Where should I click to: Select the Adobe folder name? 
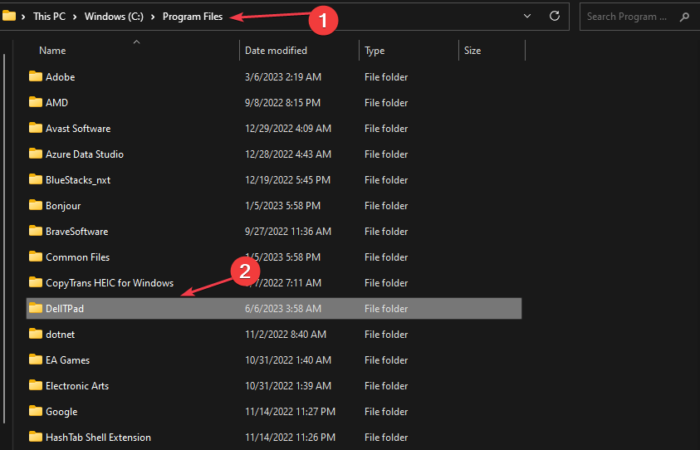(x=60, y=77)
